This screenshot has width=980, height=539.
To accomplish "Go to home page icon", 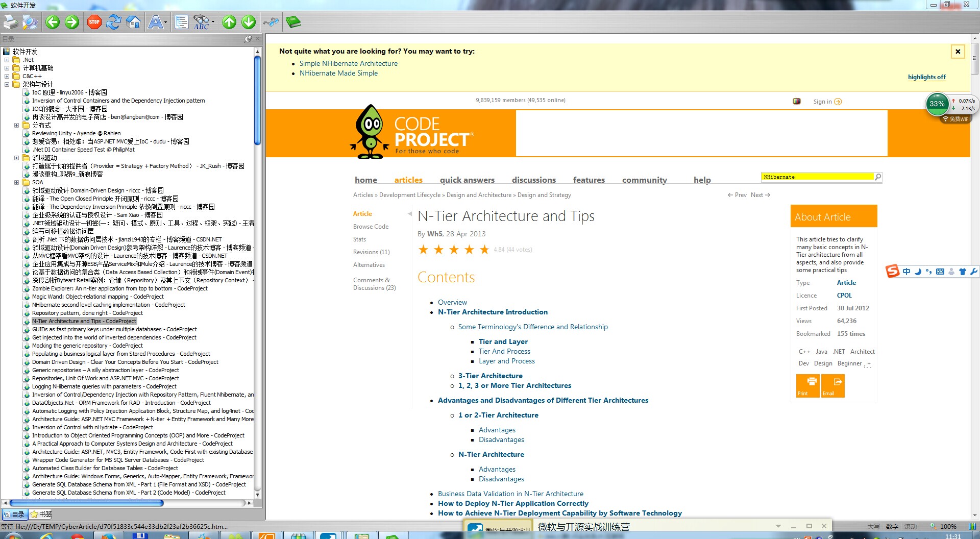I will pos(133,22).
